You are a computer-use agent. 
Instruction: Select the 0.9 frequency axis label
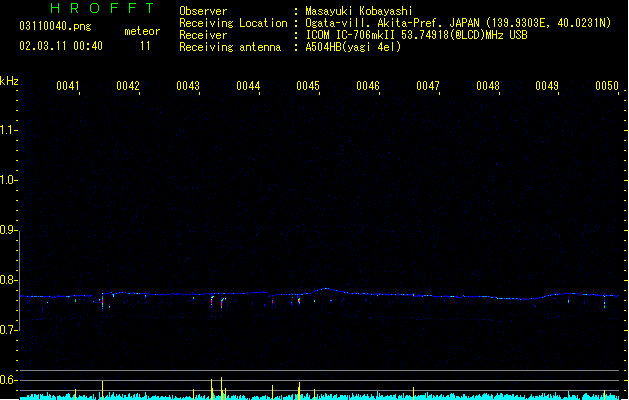pos(8,230)
